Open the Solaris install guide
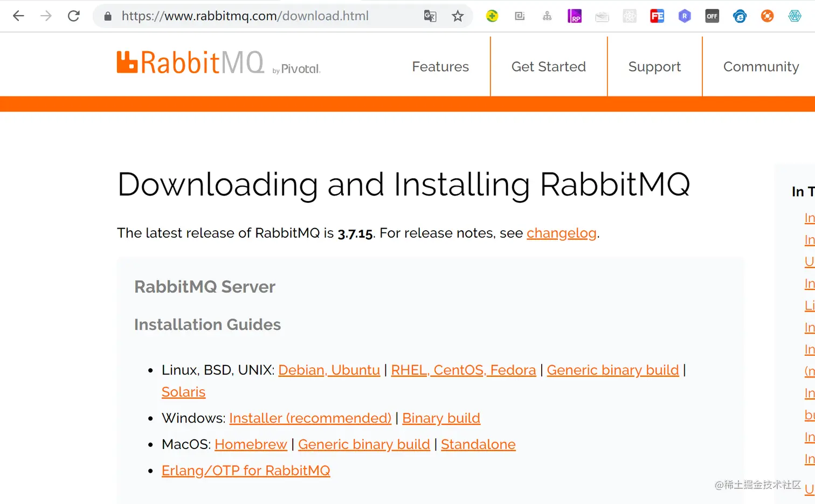Viewport: 815px width, 504px height. point(183,392)
